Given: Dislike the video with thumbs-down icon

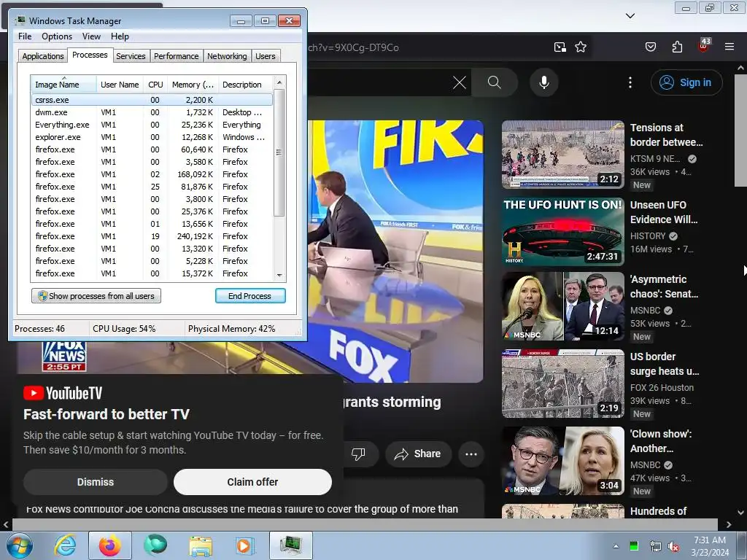Looking at the screenshot, I should [x=358, y=454].
